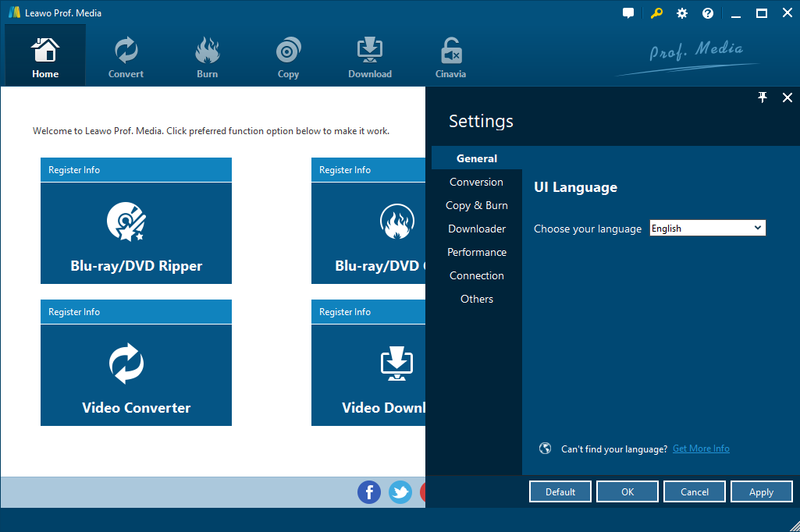The image size is (800, 532).
Task: Open the Download module icon
Action: click(x=369, y=58)
